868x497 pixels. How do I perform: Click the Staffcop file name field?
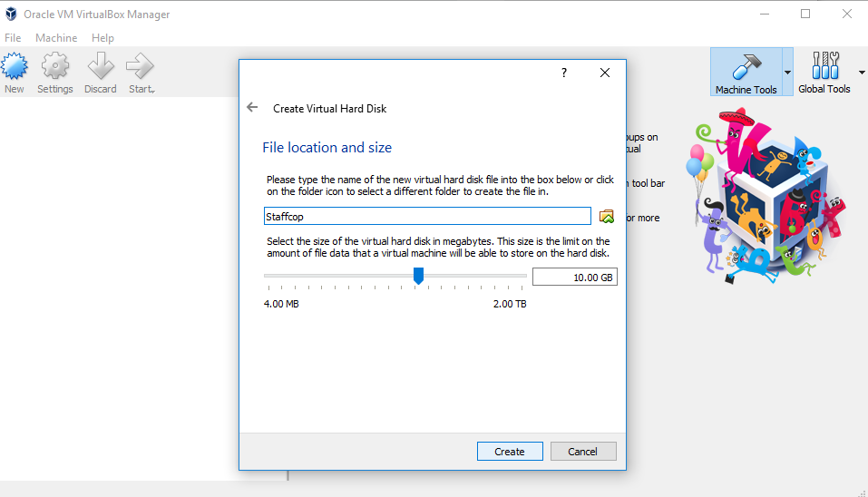[427, 217]
